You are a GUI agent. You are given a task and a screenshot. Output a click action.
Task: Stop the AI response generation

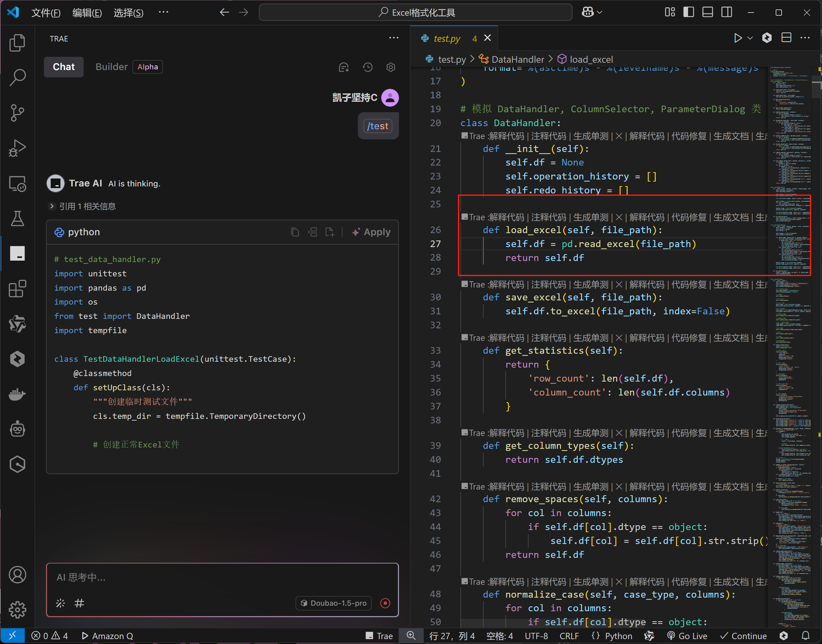pyautogui.click(x=385, y=603)
